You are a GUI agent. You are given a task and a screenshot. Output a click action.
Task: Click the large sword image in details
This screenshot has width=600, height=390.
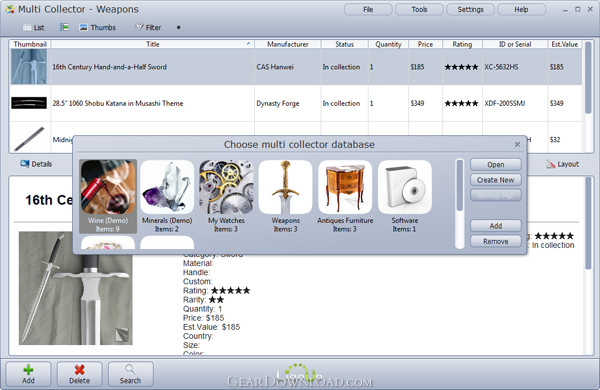[76, 288]
